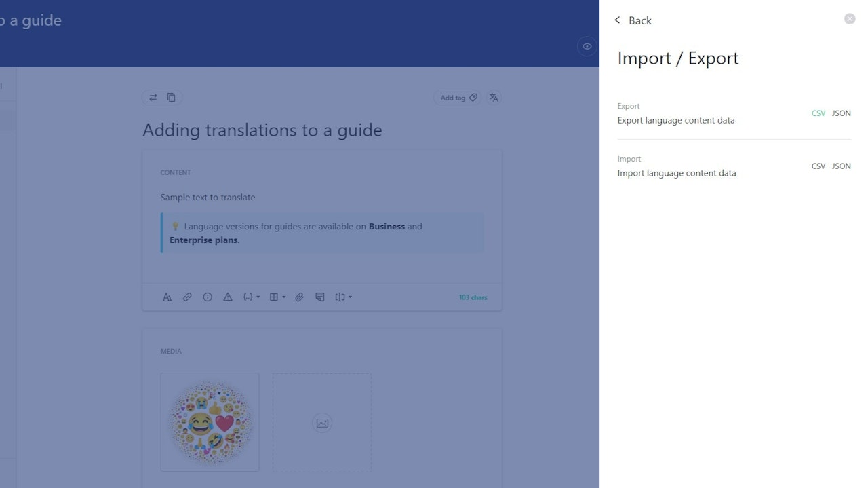The height and width of the screenshot is (488, 868).
Task: Open the table insertion dropdown
Action: [276, 297]
